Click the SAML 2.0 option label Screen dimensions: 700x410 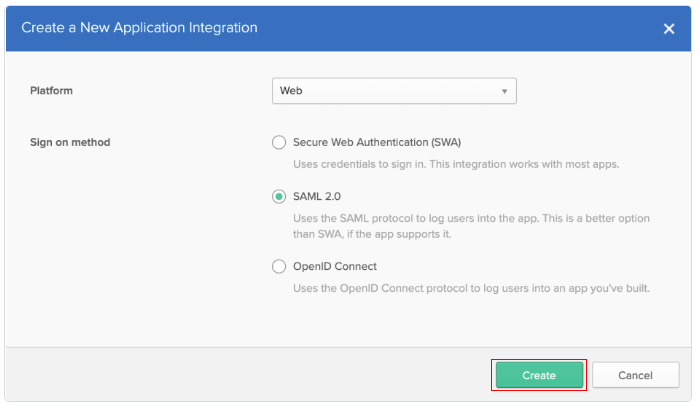(317, 197)
